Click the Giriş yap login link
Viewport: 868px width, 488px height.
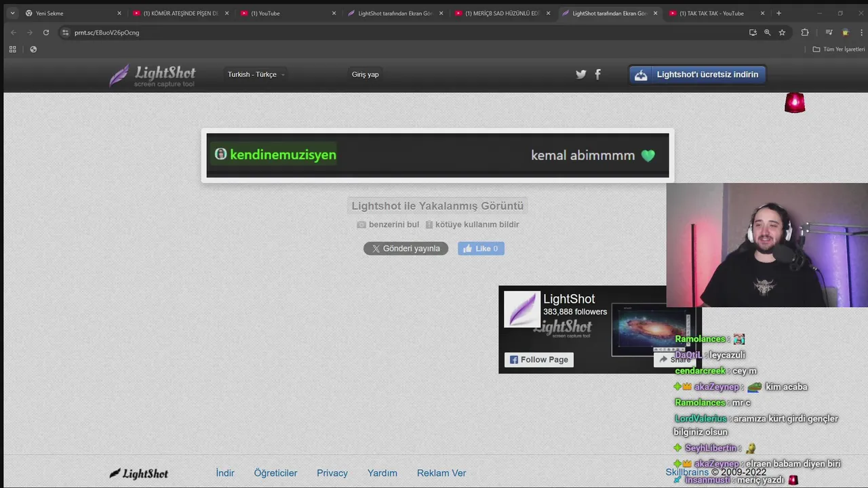(x=365, y=75)
